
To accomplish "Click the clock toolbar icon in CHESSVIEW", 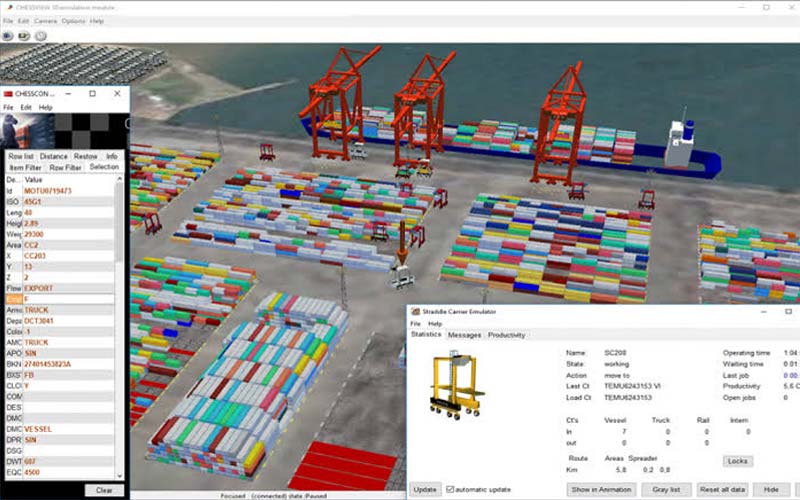I will coord(40,35).
